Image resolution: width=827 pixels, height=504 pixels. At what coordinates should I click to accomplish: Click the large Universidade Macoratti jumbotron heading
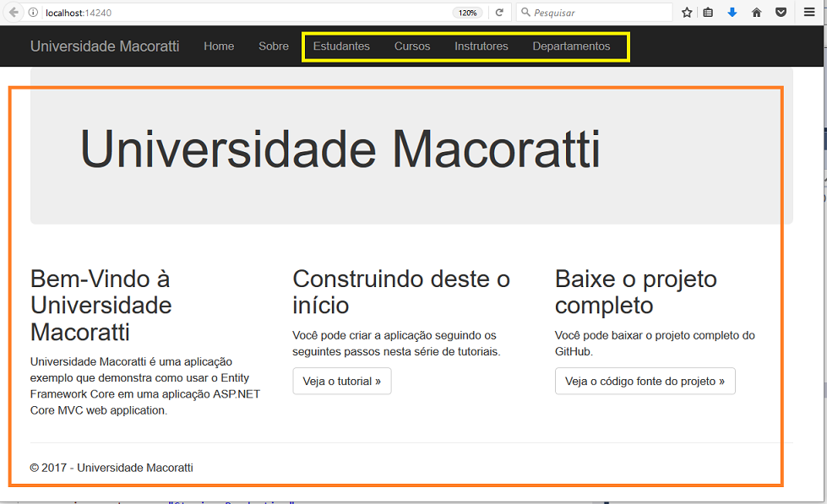click(x=340, y=149)
